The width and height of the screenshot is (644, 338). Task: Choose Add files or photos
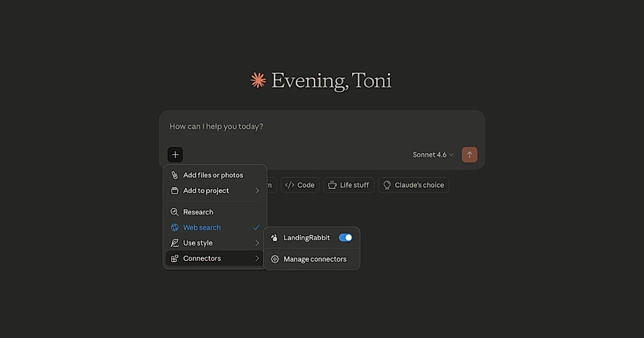(215, 175)
